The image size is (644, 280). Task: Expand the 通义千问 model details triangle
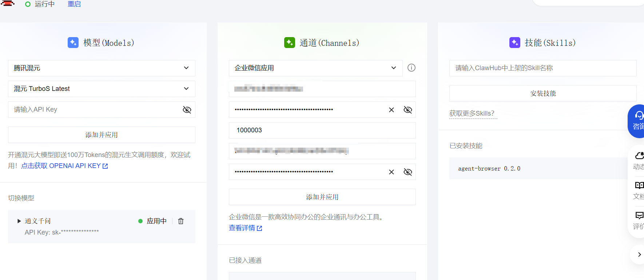(19, 221)
